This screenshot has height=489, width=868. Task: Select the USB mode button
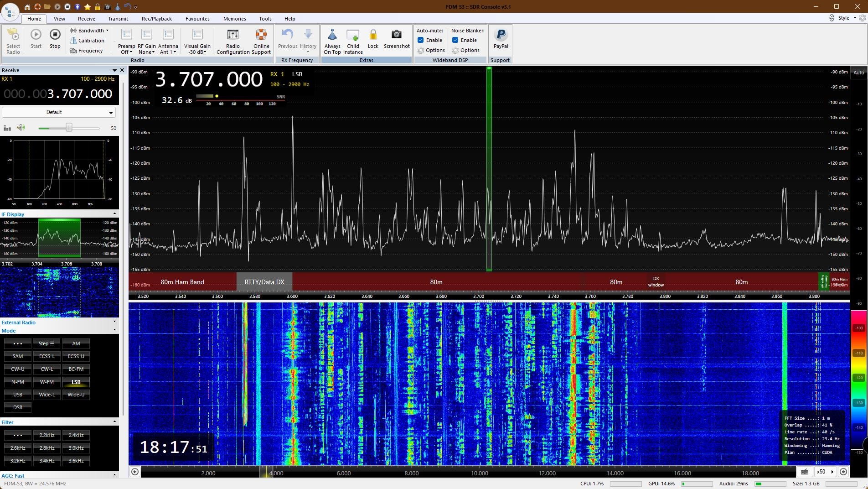click(18, 395)
